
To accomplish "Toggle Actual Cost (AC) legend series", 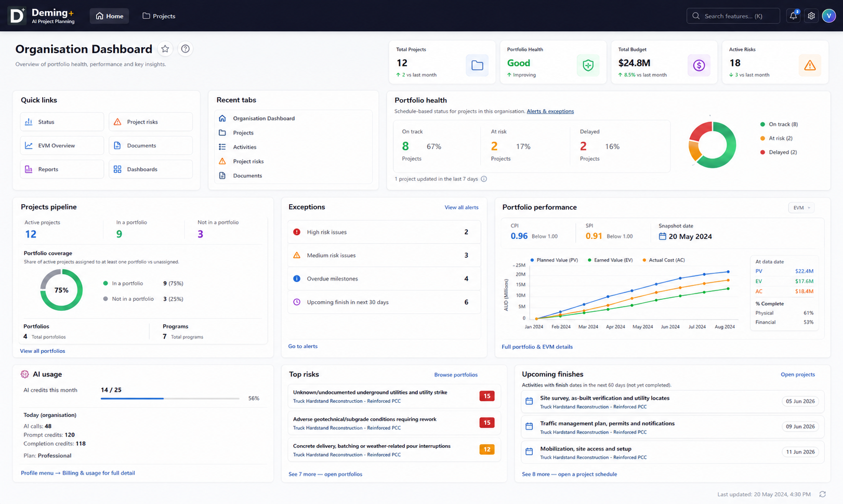I will point(664,260).
